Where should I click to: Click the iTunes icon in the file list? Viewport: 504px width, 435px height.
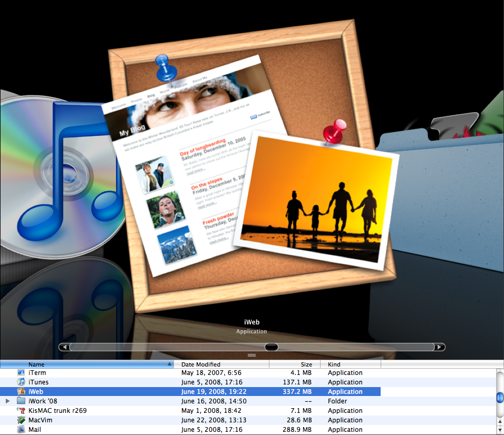pos(21,382)
